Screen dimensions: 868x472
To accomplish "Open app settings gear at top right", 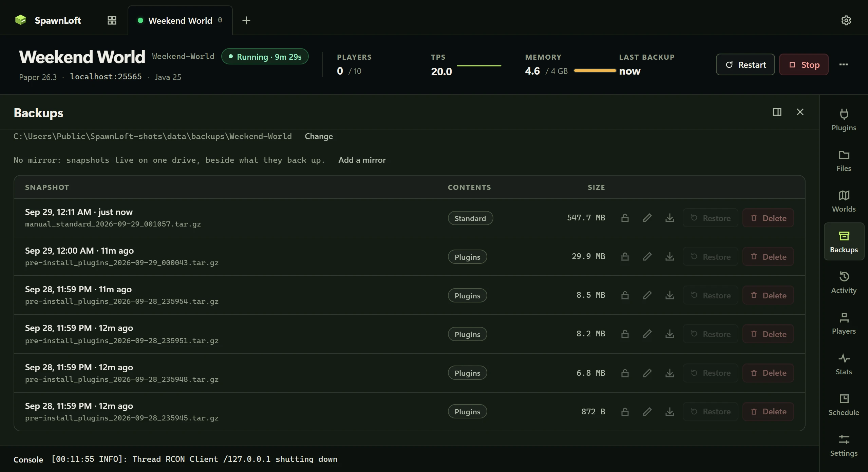I will pyautogui.click(x=846, y=20).
